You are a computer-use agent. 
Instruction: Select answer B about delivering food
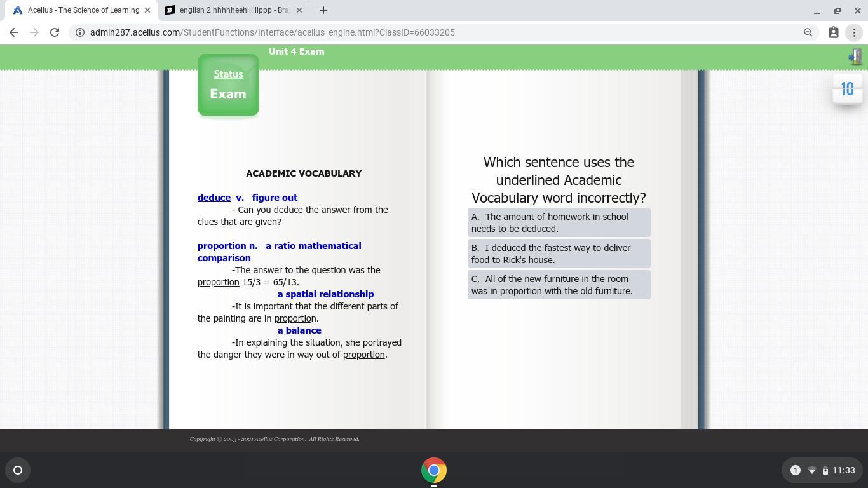559,254
